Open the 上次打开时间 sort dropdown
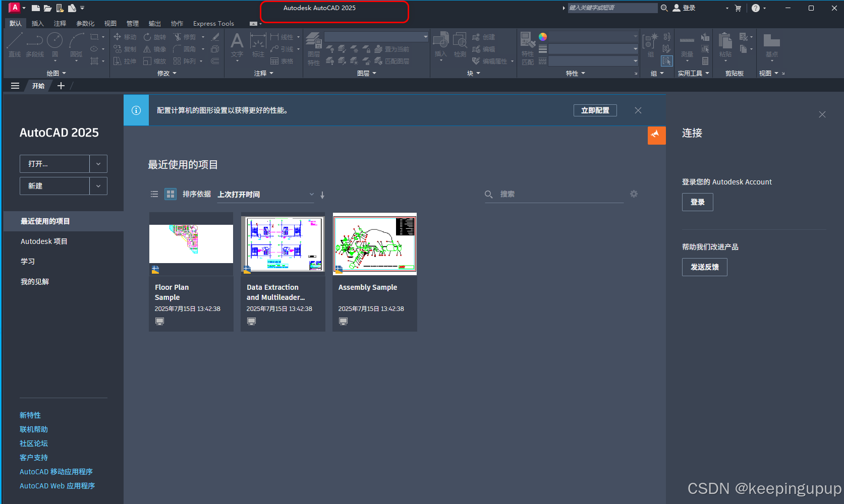 (311, 194)
